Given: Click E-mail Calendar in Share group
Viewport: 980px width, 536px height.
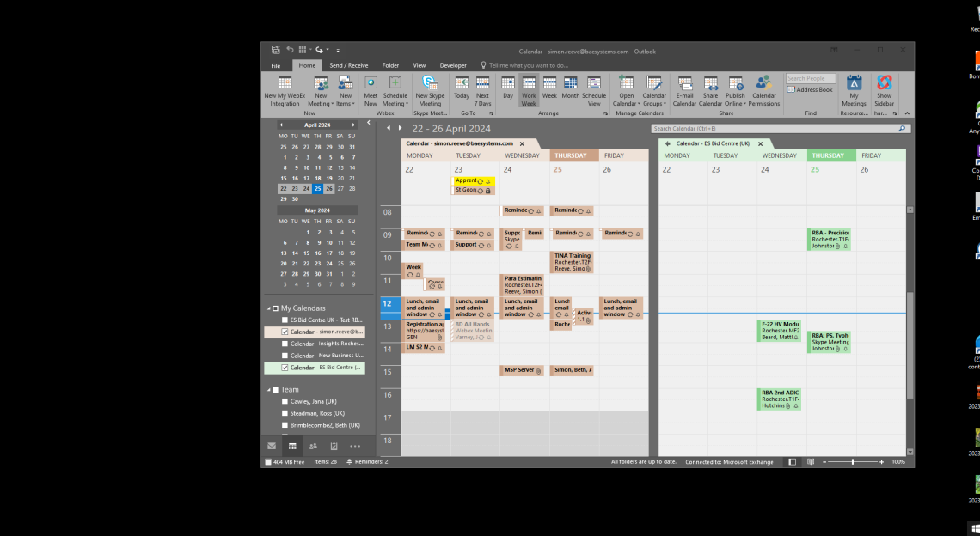Looking at the screenshot, I should [684, 91].
